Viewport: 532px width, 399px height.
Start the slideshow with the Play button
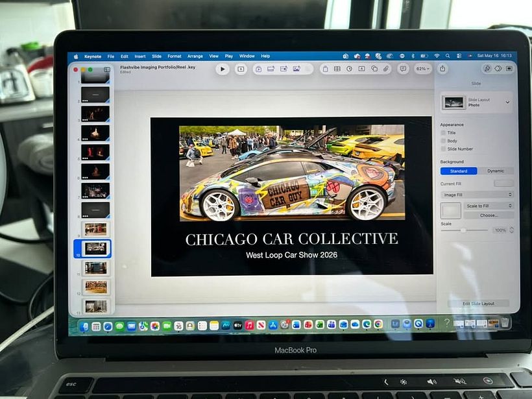click(x=223, y=69)
